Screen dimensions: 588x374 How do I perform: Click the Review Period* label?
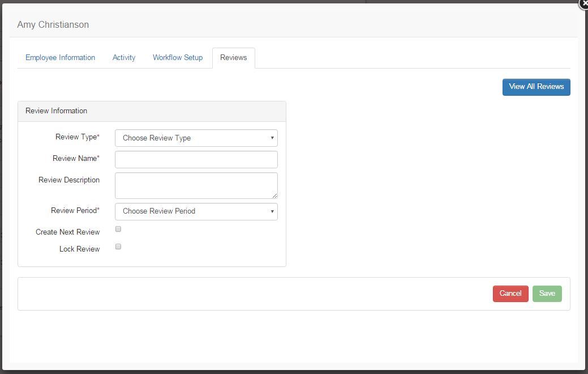(x=75, y=211)
